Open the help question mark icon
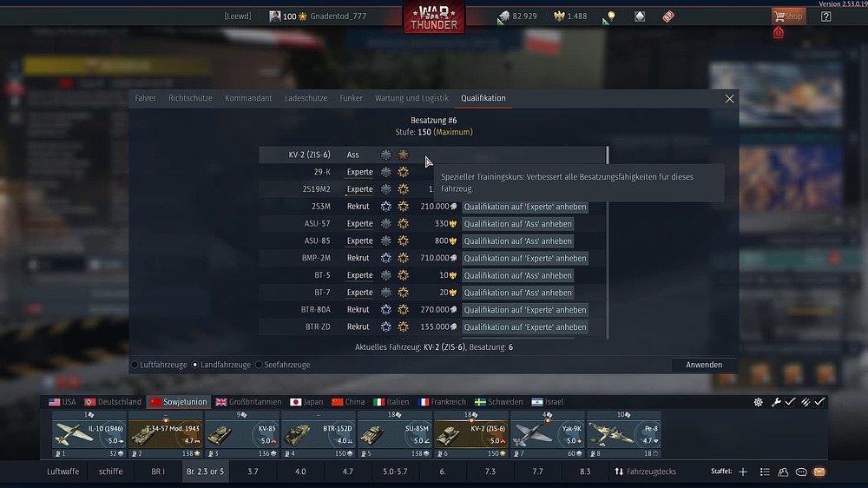 click(826, 16)
